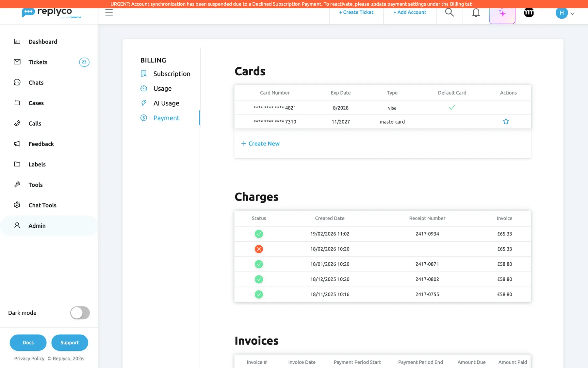Click the Invoice Date column header

302,362
